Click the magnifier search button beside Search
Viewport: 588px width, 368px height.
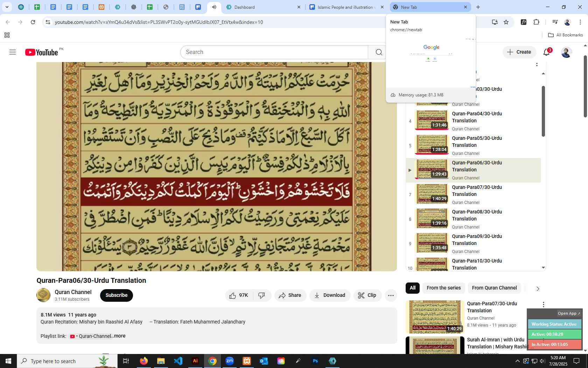(379, 52)
